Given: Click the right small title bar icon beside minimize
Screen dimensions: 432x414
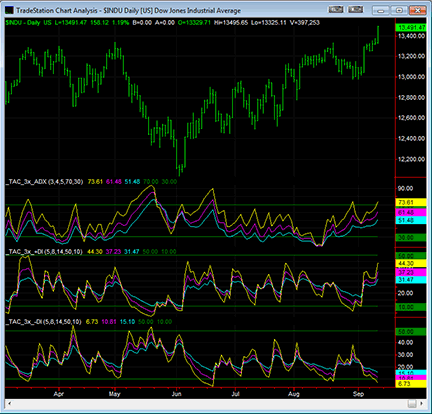Looking at the screenshot, I should (355, 9).
